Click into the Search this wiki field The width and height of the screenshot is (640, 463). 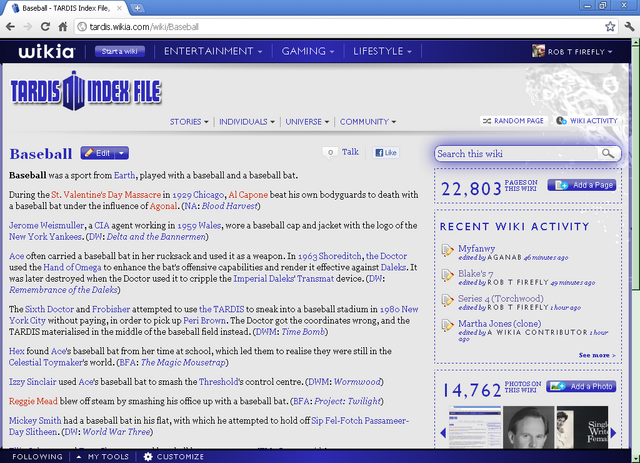[x=516, y=154]
